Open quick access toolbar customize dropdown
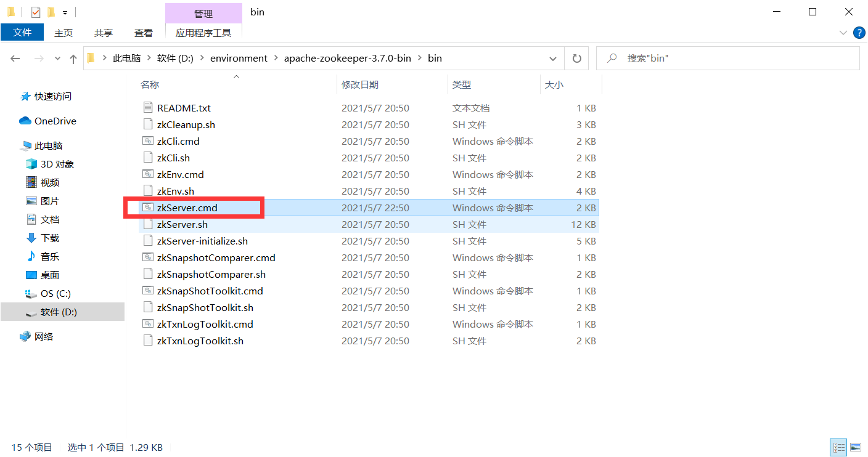The width and height of the screenshot is (868, 457). [x=65, y=13]
